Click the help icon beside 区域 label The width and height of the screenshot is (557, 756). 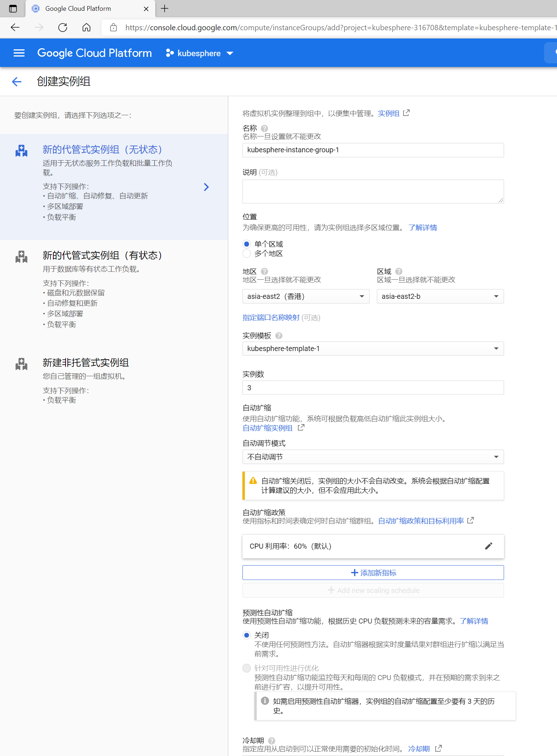pos(398,271)
